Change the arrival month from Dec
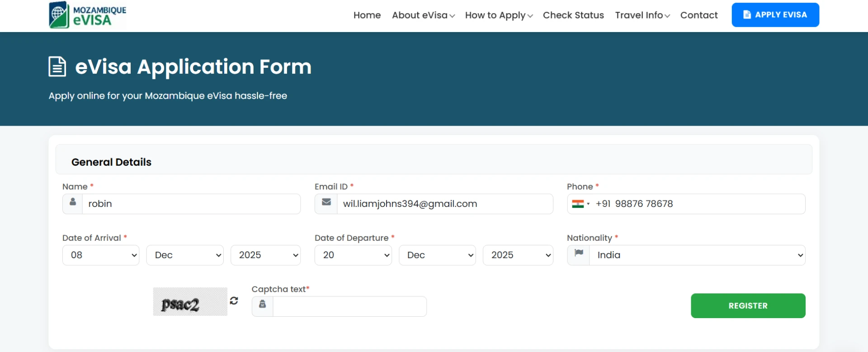The height and width of the screenshot is (352, 868). tap(185, 255)
